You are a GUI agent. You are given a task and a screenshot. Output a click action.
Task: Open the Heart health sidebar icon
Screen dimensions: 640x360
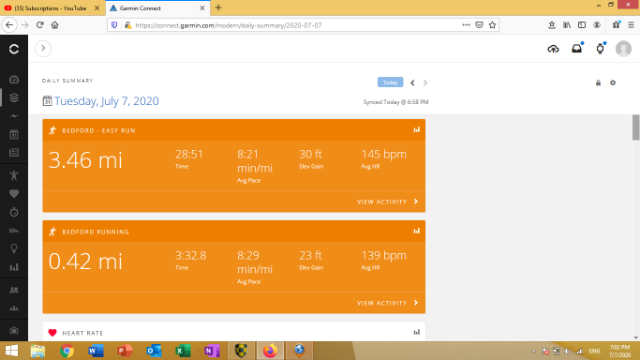point(14,194)
